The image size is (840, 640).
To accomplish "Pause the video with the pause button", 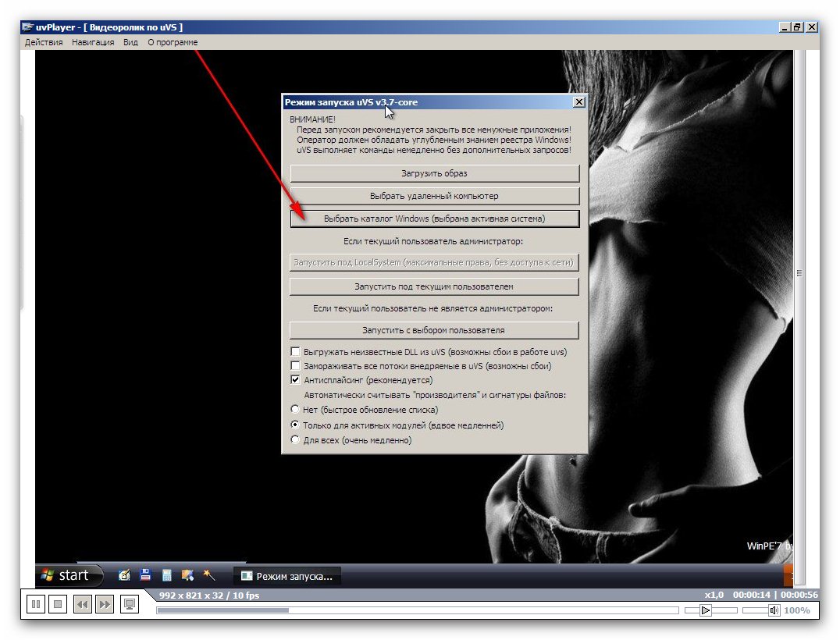I will tap(36, 603).
